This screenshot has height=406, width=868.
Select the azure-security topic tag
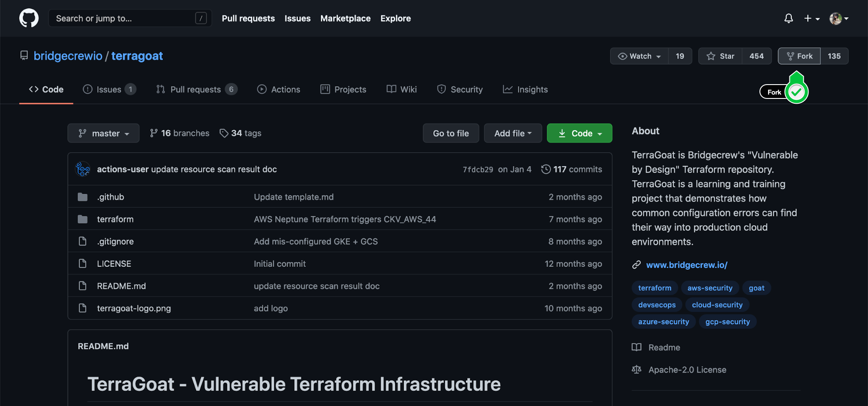(x=663, y=322)
